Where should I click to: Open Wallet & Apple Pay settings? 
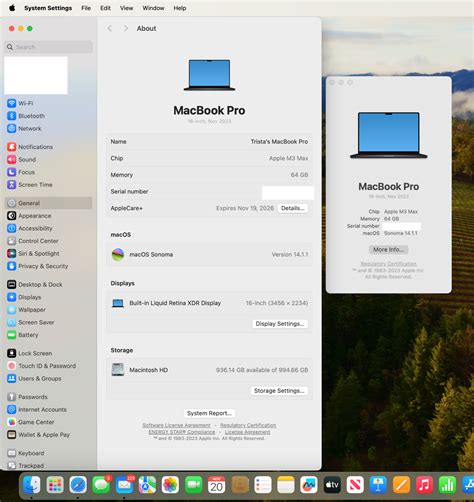(38, 435)
